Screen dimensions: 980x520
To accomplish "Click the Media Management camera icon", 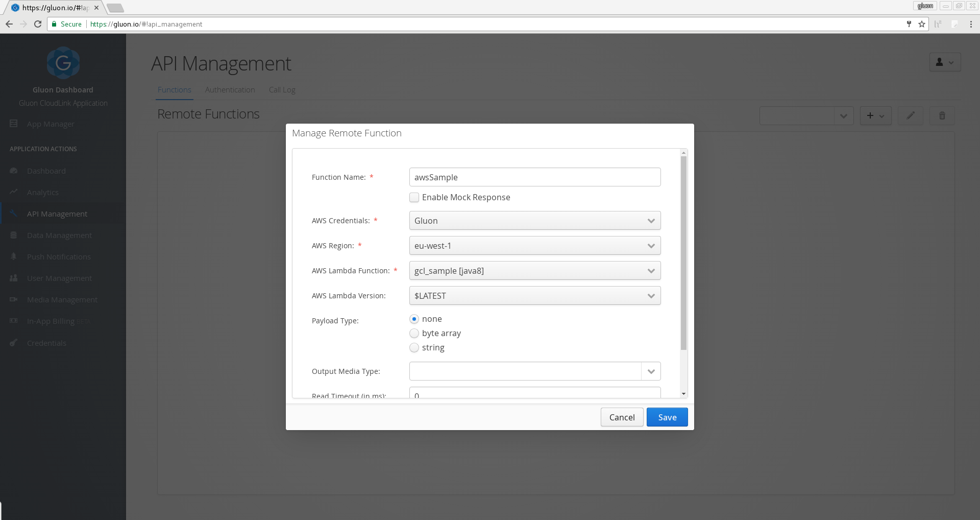I will click(14, 299).
